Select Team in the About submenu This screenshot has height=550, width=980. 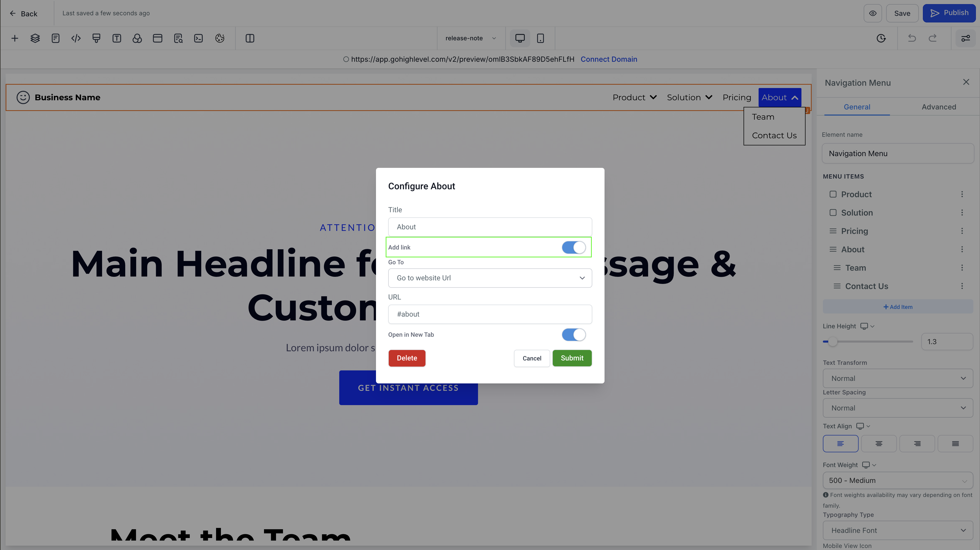(x=763, y=117)
